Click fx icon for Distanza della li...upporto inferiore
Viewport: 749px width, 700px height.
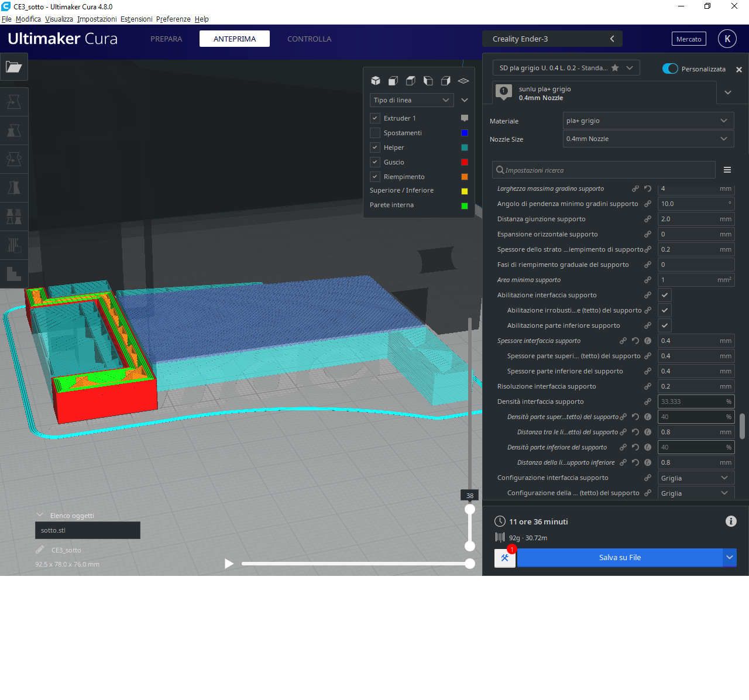pos(648,462)
